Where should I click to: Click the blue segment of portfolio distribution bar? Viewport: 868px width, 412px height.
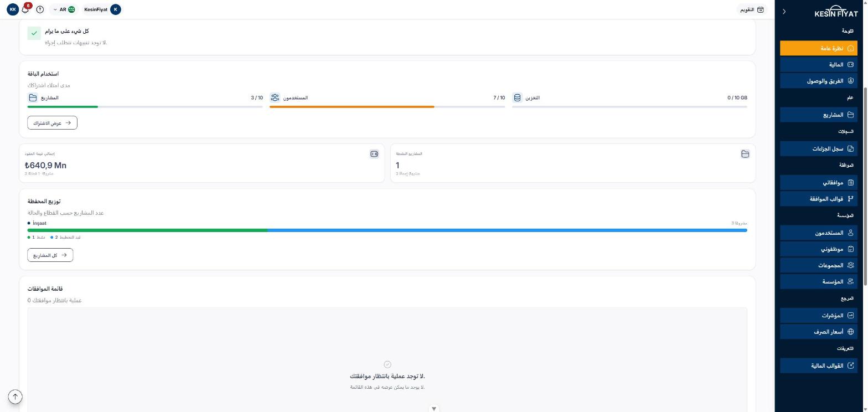pyautogui.click(x=507, y=230)
